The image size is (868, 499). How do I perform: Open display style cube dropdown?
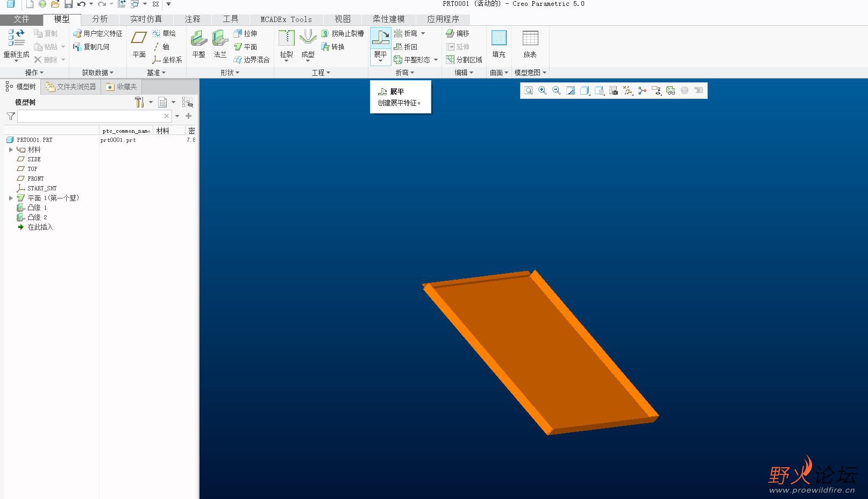point(585,90)
